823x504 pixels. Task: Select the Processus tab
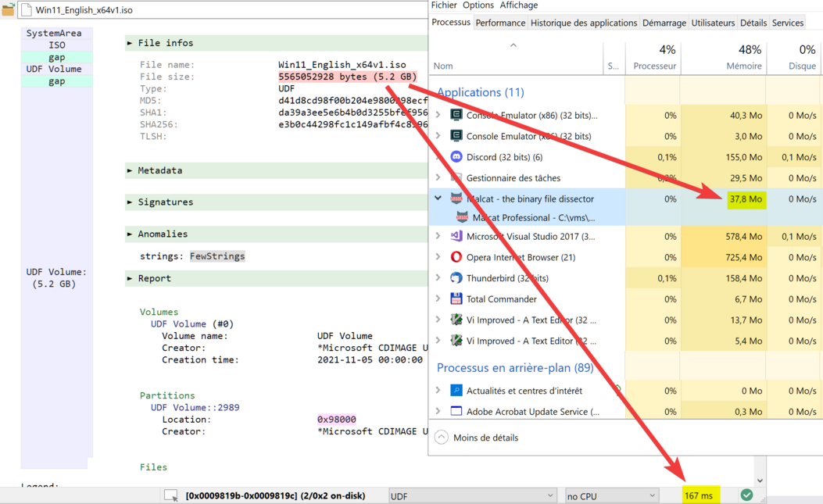click(x=451, y=22)
